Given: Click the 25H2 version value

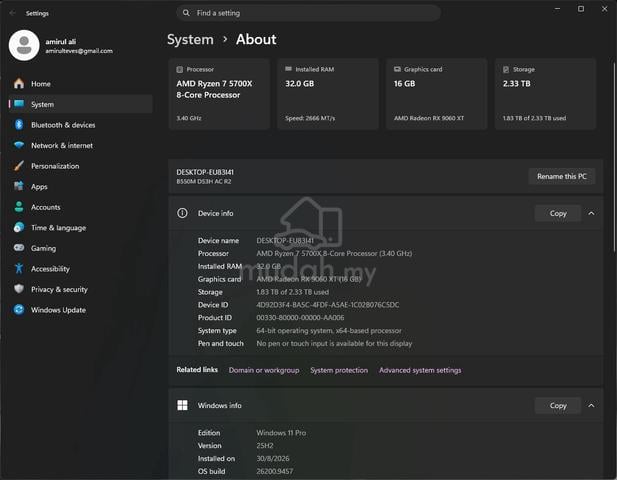Looking at the screenshot, I should [265, 446].
